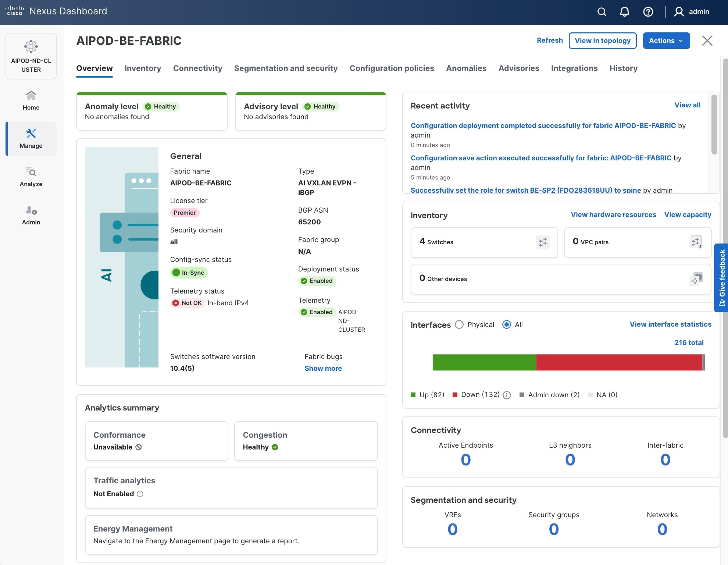The height and width of the screenshot is (565, 728).
Task: Open Analyze in the left sidebar
Action: click(31, 177)
